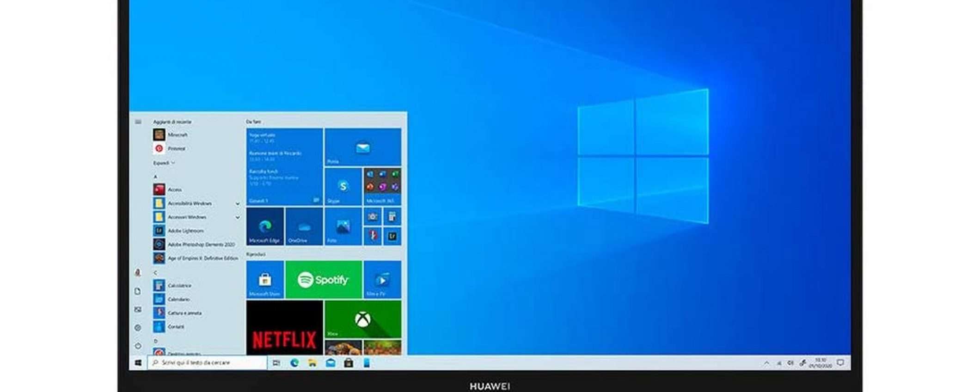Expand the Accessibilità Windows folder
Screen dimensions: 980x392
pos(197,203)
